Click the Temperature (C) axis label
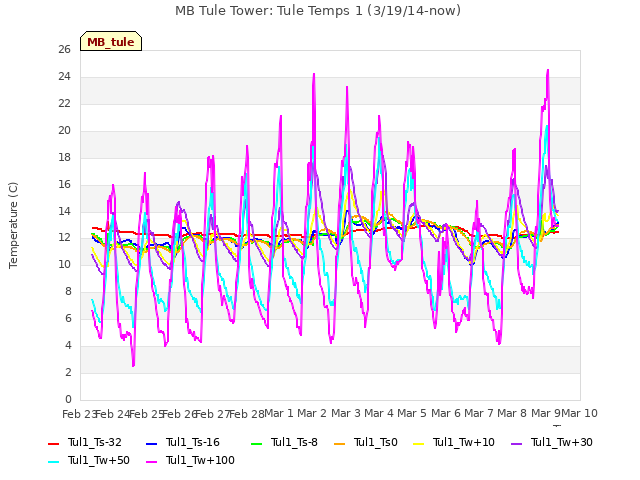The height and width of the screenshot is (480, 640). [x=13, y=225]
